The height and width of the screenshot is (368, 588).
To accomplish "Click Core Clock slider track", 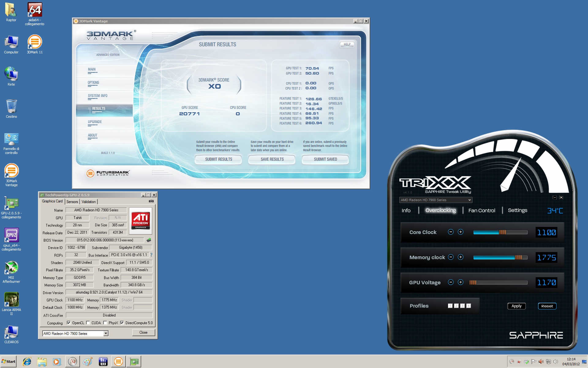I will pos(500,232).
